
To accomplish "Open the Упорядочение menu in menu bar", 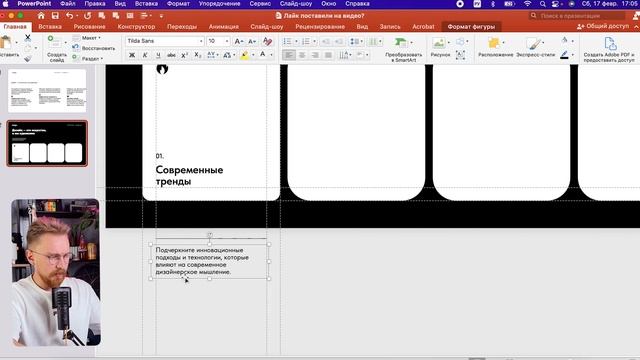I will [219, 4].
